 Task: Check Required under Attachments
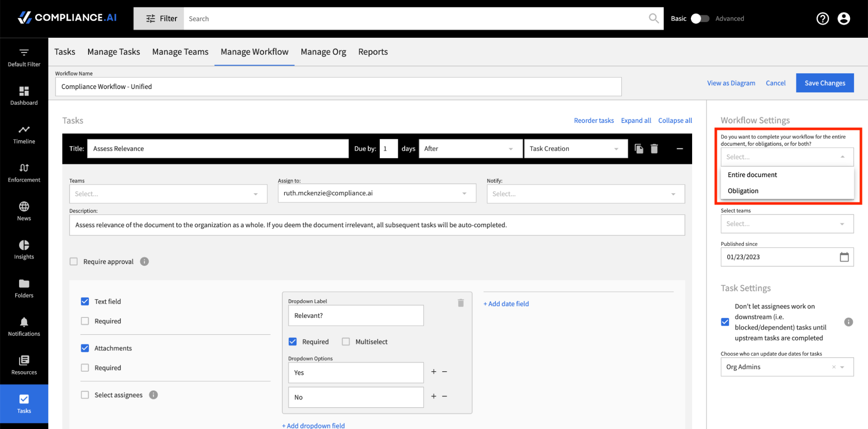coord(85,368)
